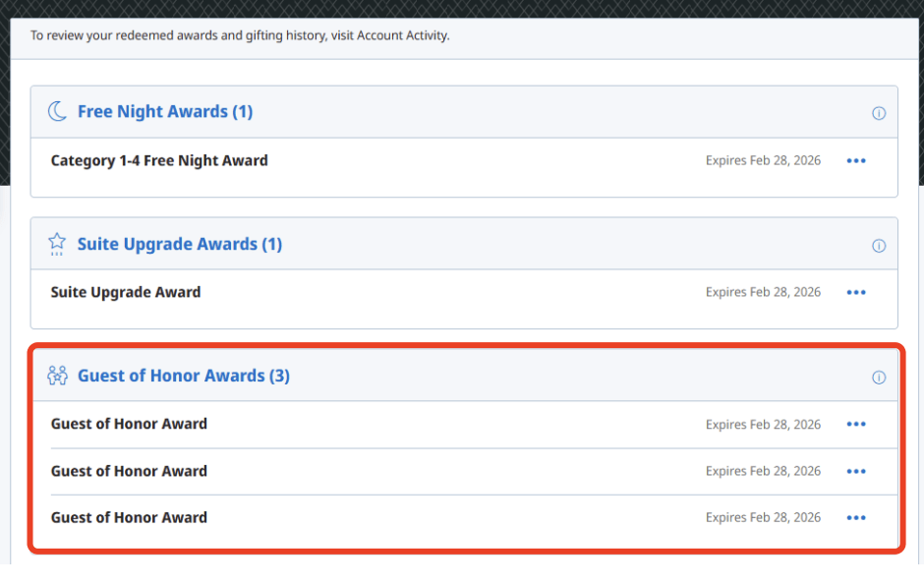The height and width of the screenshot is (586, 924).
Task: Click expiry date of third Guest of Honor Award
Action: coord(763,517)
